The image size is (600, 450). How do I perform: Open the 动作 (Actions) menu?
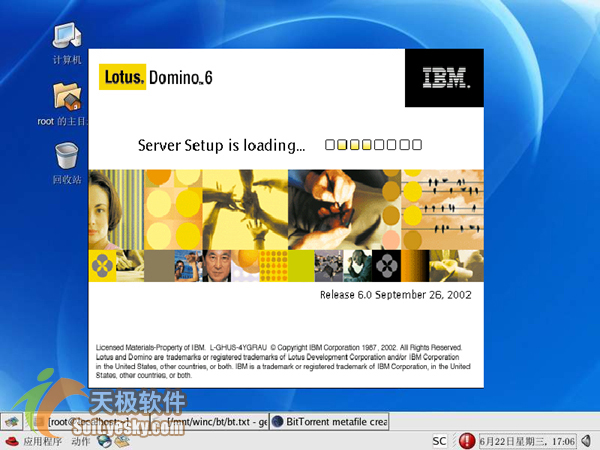tap(81, 440)
